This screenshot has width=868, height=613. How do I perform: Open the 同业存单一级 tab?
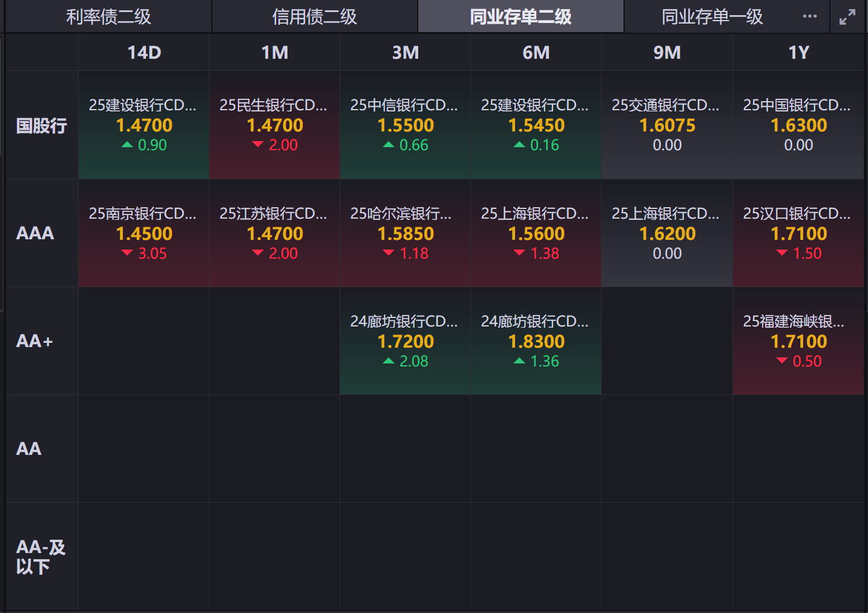click(712, 16)
